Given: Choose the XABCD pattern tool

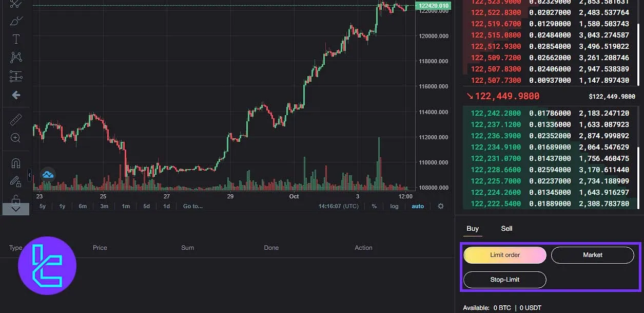Looking at the screenshot, I should pos(16,58).
